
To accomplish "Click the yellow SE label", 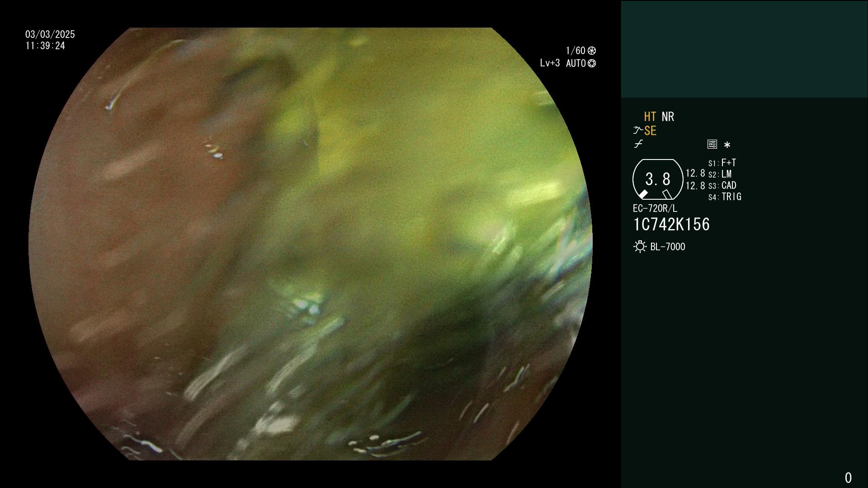I will [x=650, y=131].
